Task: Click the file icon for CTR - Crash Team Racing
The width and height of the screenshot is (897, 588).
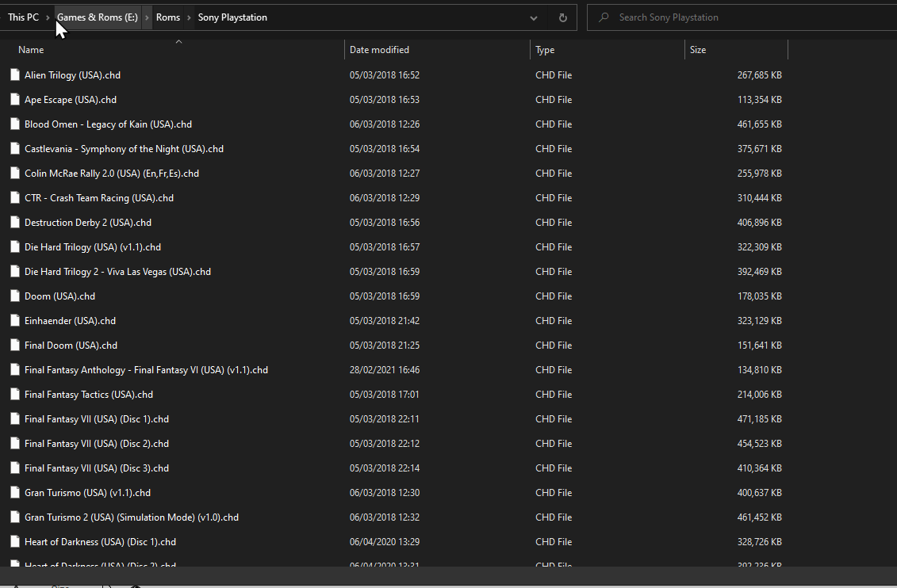Action: [15, 197]
